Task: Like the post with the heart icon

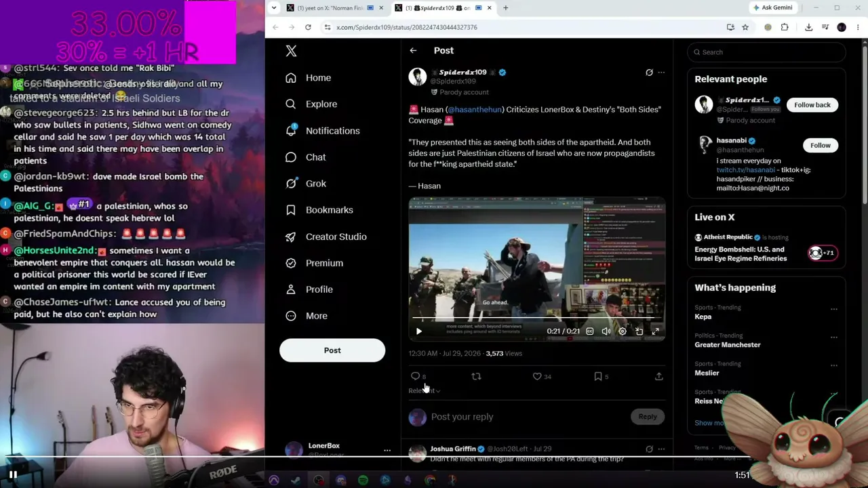Action: click(537, 376)
